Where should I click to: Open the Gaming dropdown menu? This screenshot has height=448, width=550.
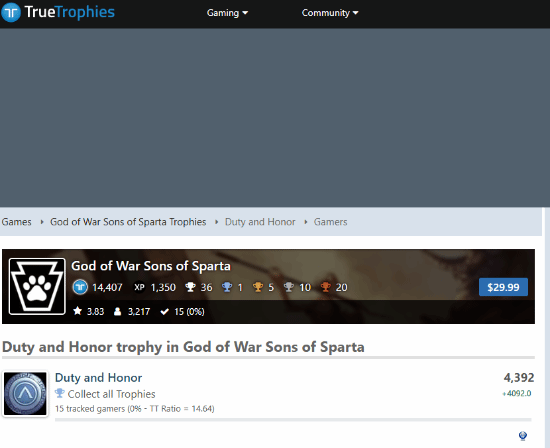pos(227,13)
